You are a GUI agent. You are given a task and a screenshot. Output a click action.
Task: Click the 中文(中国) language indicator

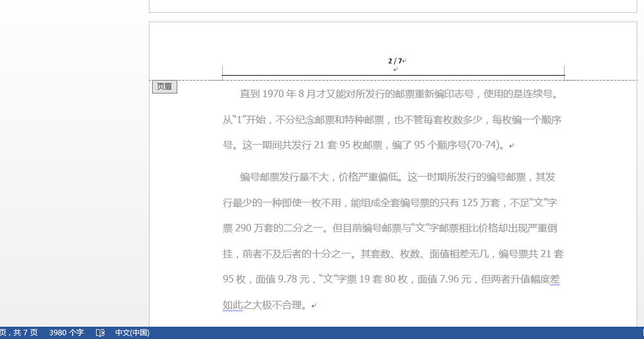(132, 333)
